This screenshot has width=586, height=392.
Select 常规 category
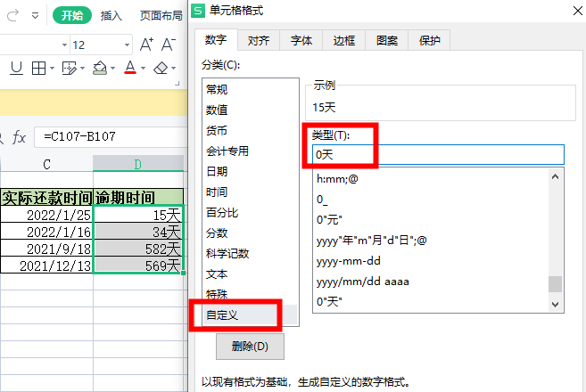pos(250,90)
